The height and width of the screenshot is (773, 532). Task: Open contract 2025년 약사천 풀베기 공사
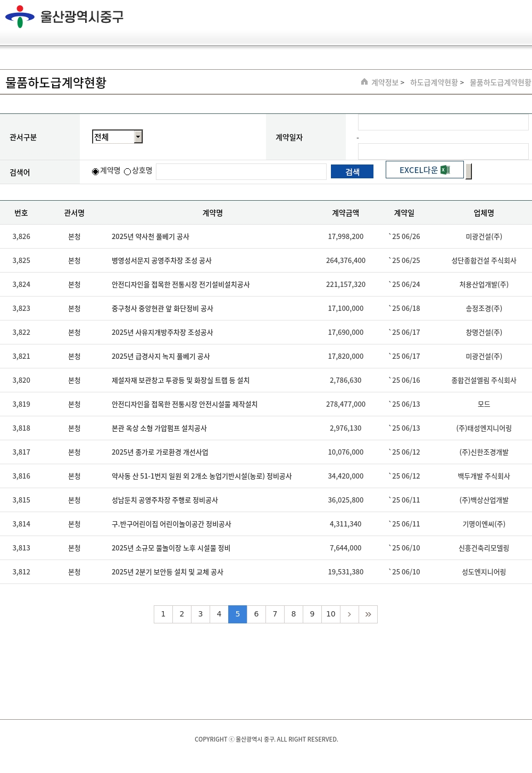tap(151, 237)
